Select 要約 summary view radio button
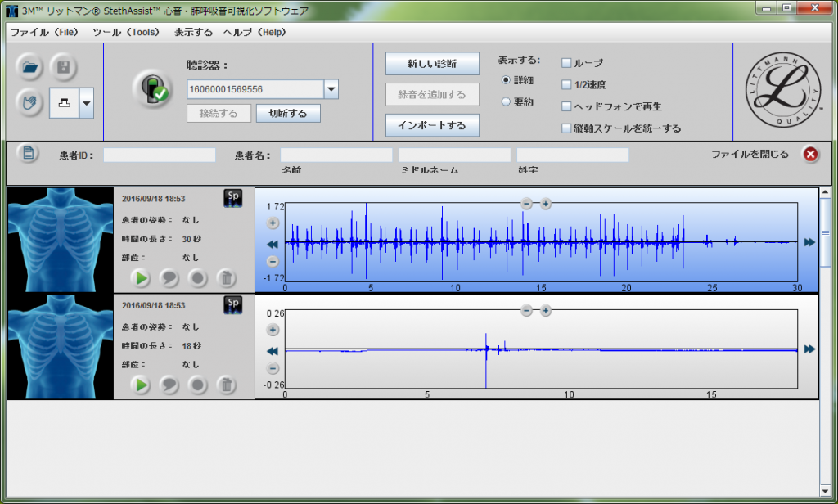The height and width of the screenshot is (504, 838). point(506,101)
